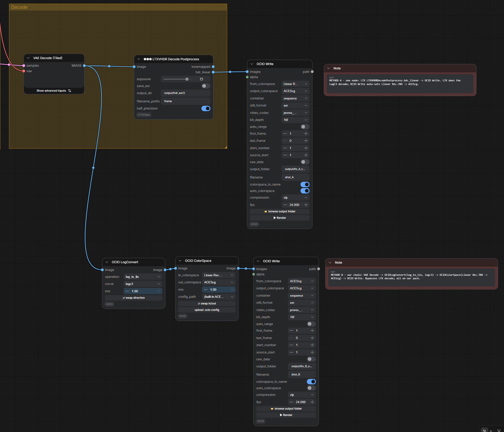
Task: Click the samples input port on VAE Decode
Action: pos(24,66)
